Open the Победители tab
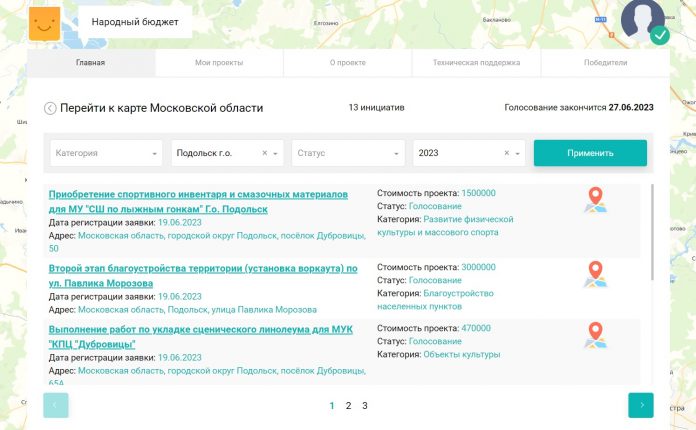The height and width of the screenshot is (430, 696). pos(605,62)
